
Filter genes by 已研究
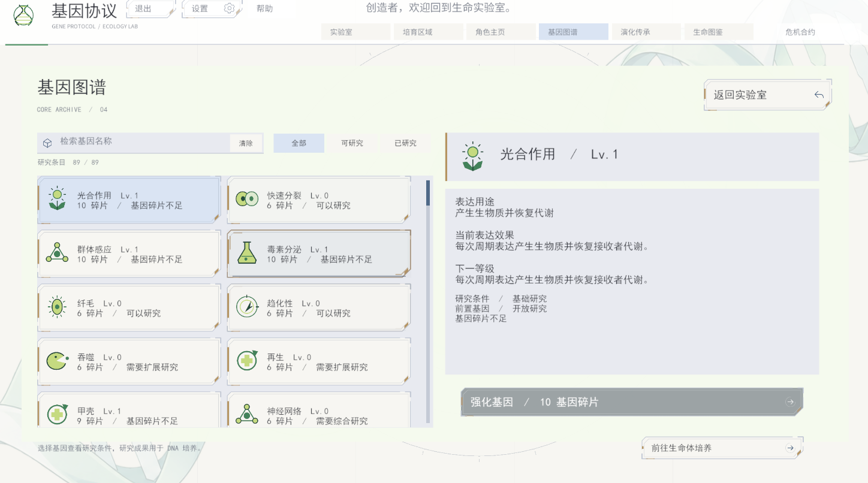pos(405,143)
